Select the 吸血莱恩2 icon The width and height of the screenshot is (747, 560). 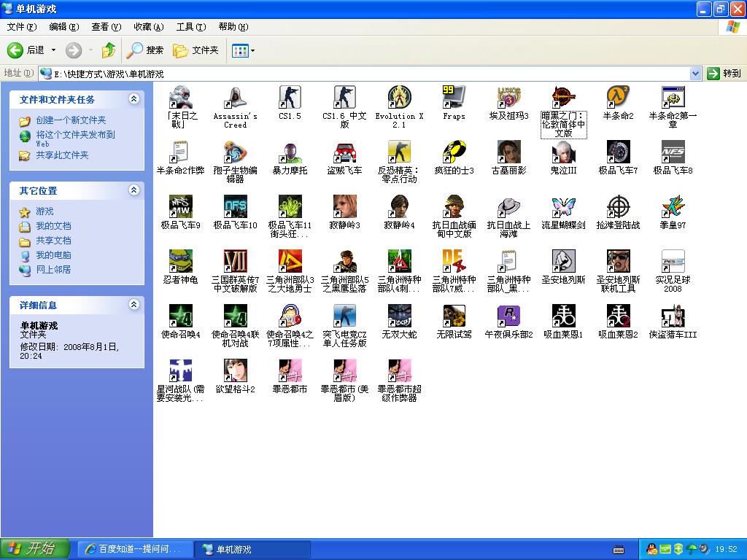(618, 316)
